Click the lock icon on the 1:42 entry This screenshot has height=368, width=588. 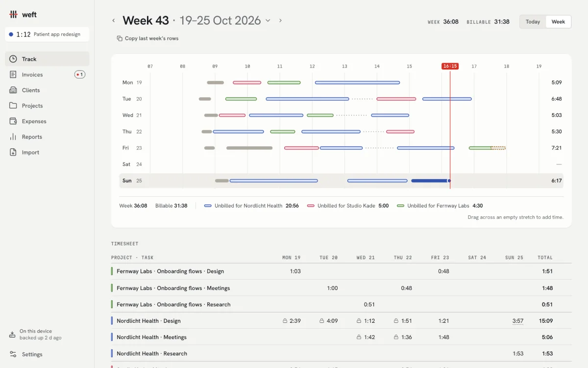click(359, 337)
